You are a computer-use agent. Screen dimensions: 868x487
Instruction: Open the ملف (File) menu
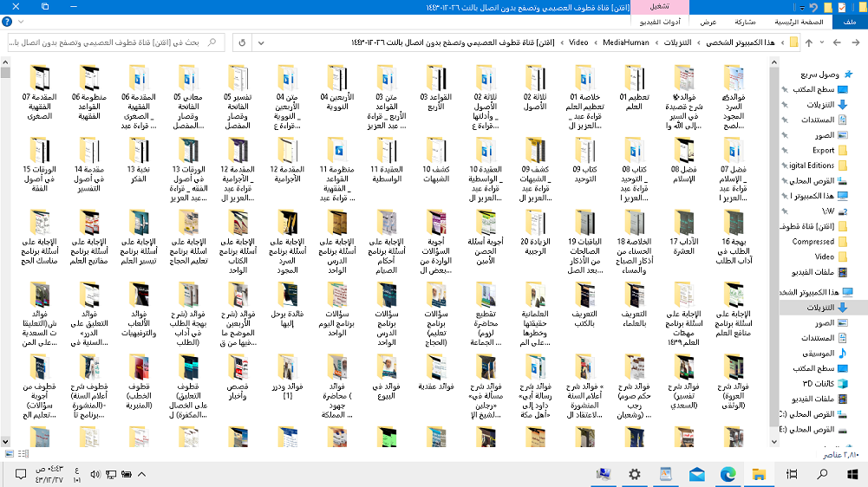[849, 22]
